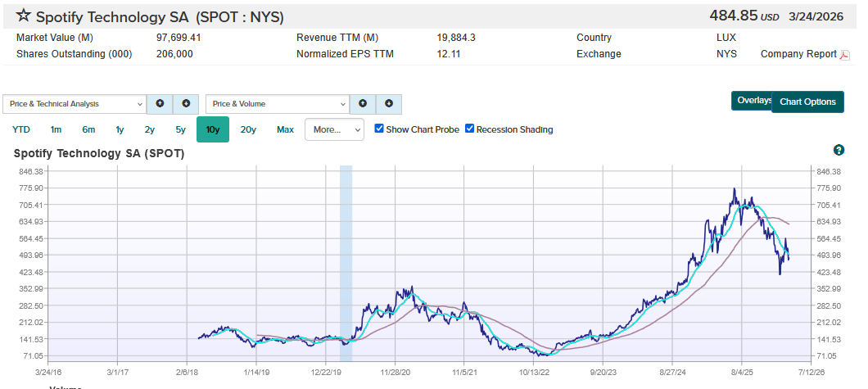This screenshot has height=389, width=868.
Task: Click the Revenue TTM value 19,884.3
Action: tap(456, 38)
